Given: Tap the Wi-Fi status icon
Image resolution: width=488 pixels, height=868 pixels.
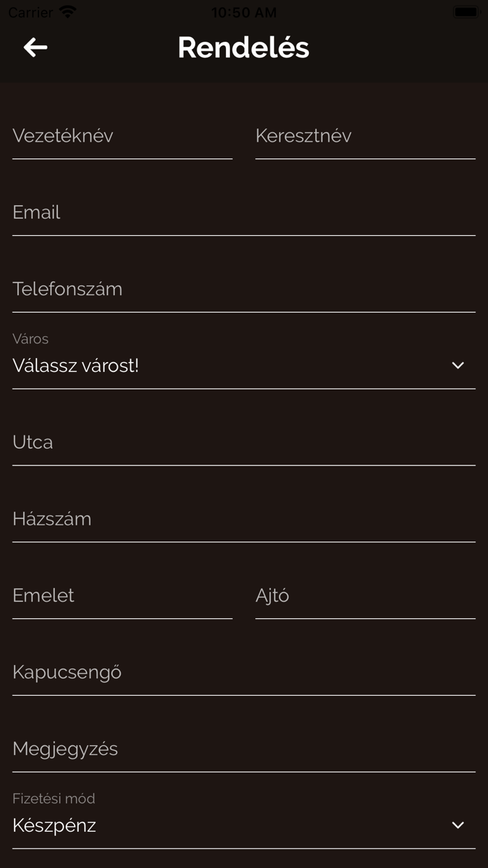Looking at the screenshot, I should (x=68, y=12).
